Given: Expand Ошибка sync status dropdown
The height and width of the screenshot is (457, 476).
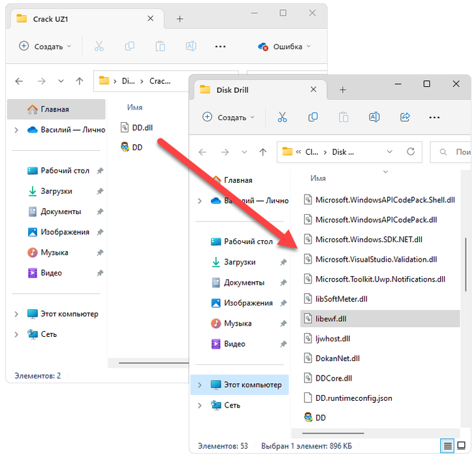Looking at the screenshot, I should pyautogui.click(x=309, y=46).
